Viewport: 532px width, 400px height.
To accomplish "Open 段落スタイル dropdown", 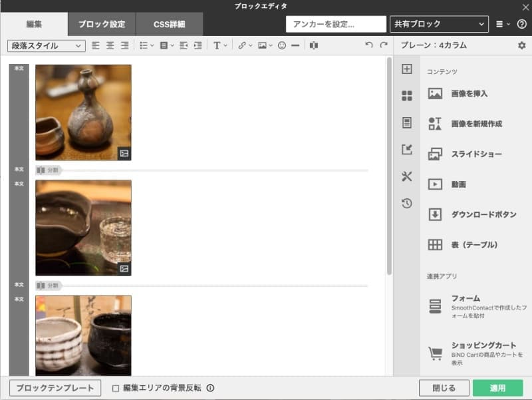I will click(46, 45).
